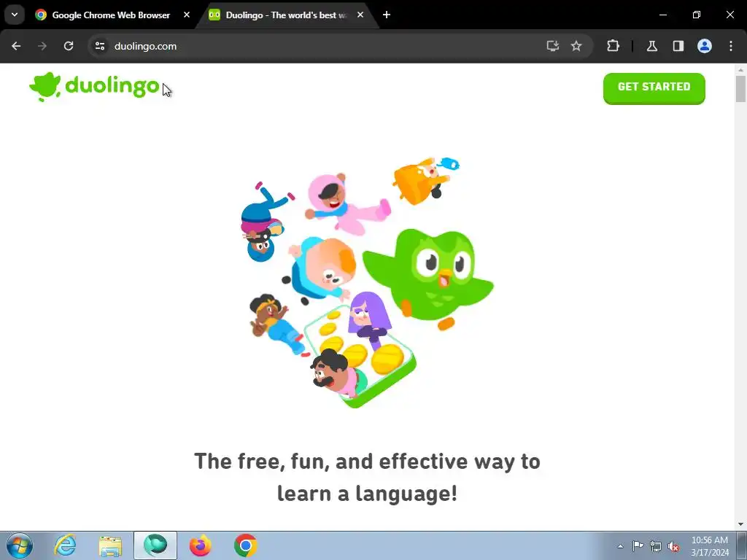
Task: Select the Duolingo tab
Action: [286, 15]
